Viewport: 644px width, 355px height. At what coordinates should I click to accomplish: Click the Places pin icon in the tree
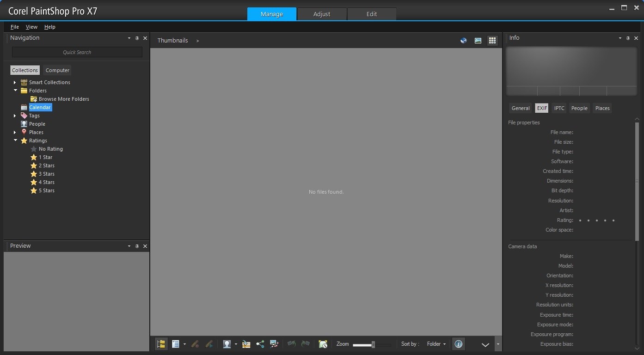(24, 132)
